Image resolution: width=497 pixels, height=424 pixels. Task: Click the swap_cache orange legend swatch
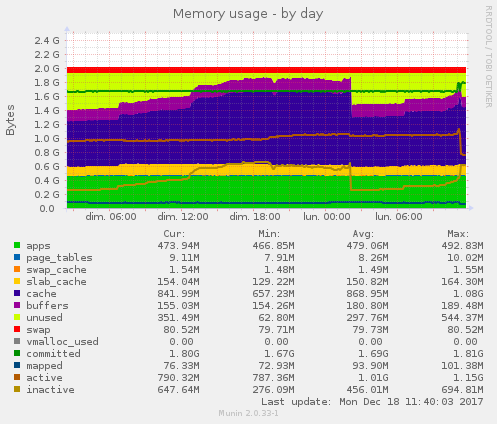[17, 269]
